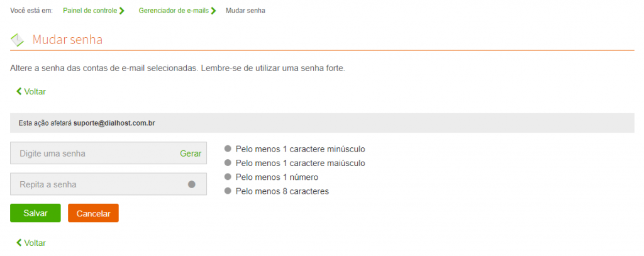Focus the Digite uma senha field
This screenshot has width=644, height=256.
pyautogui.click(x=108, y=153)
